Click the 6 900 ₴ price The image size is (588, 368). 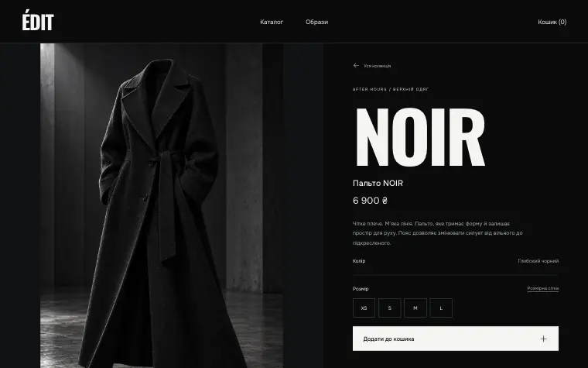click(370, 201)
